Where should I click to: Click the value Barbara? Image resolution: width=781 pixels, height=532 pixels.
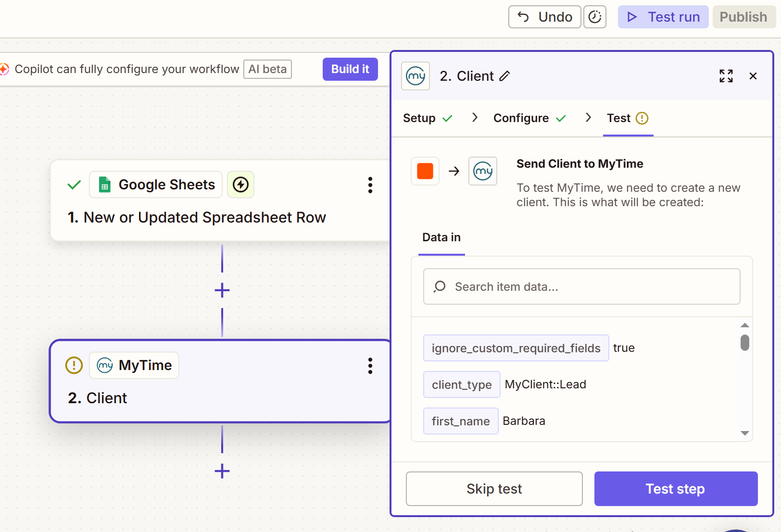point(524,421)
